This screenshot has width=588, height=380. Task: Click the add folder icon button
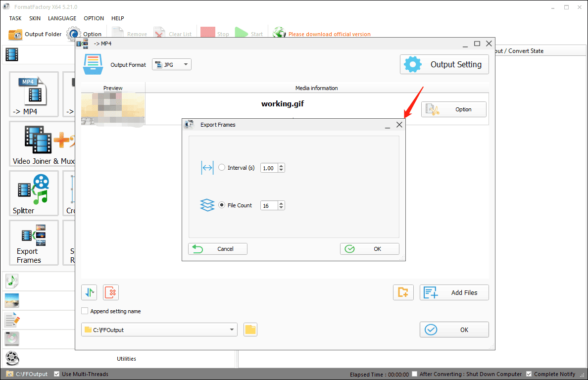[403, 292]
